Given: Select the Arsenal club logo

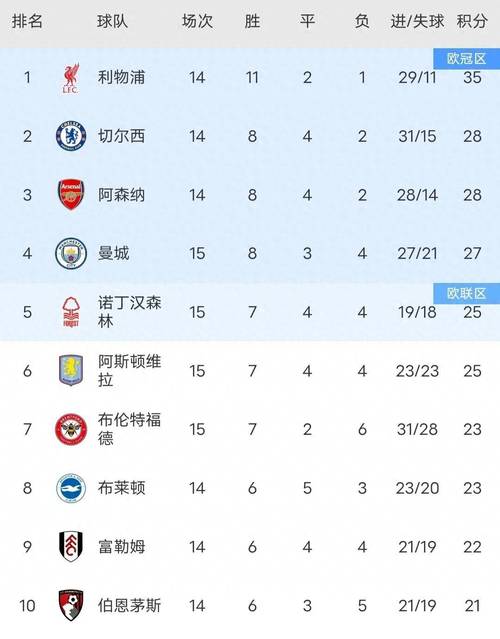Looking at the screenshot, I should [71, 194].
